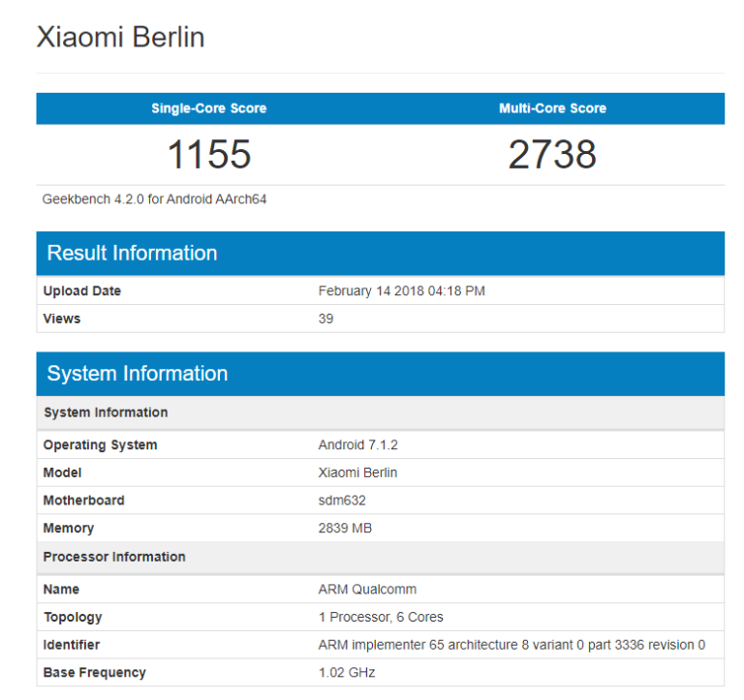Click the 'Xiaomi Berlin' page title
Screen dimensions: 744x700
click(120, 37)
